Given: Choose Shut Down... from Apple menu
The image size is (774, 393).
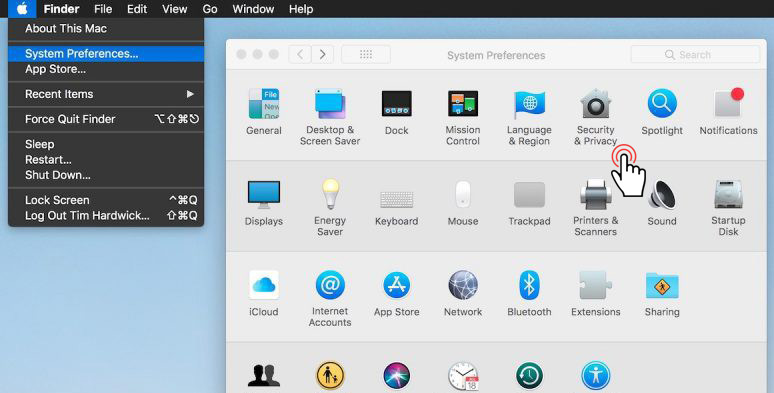Looking at the screenshot, I should point(106,175).
